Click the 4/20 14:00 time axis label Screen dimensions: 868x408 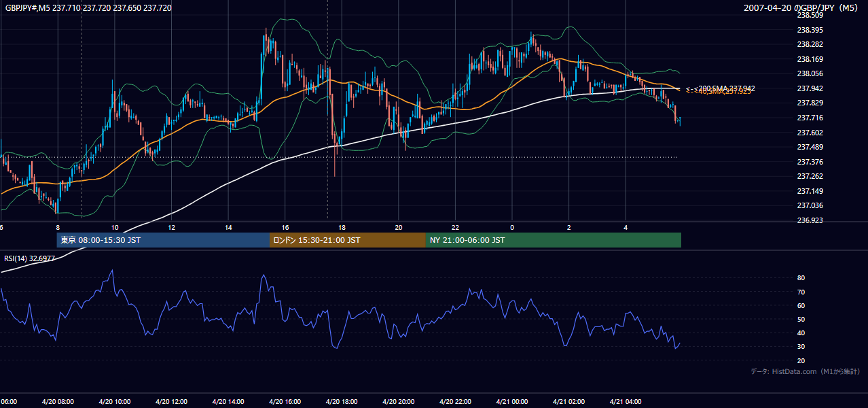(228, 402)
